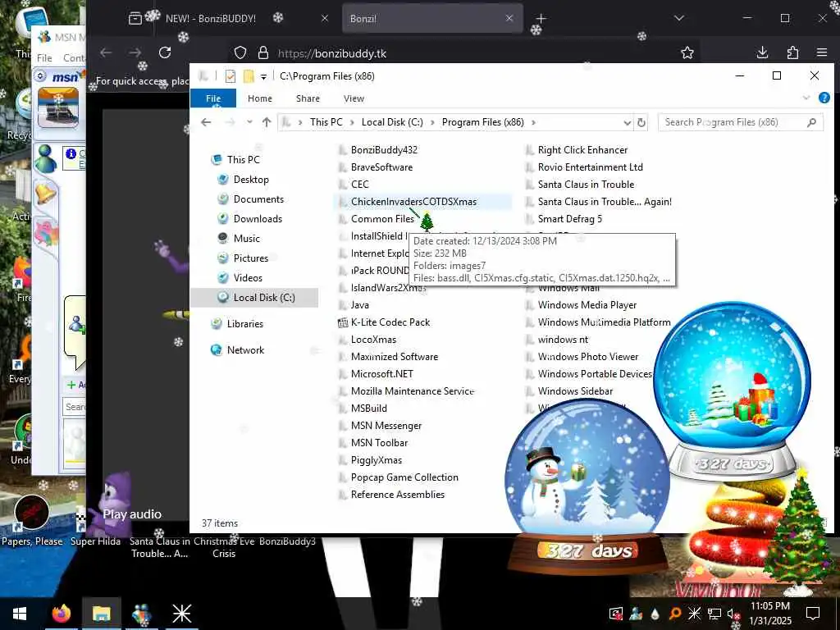Select the CEC folder
This screenshot has height=630, width=840.
point(359,185)
